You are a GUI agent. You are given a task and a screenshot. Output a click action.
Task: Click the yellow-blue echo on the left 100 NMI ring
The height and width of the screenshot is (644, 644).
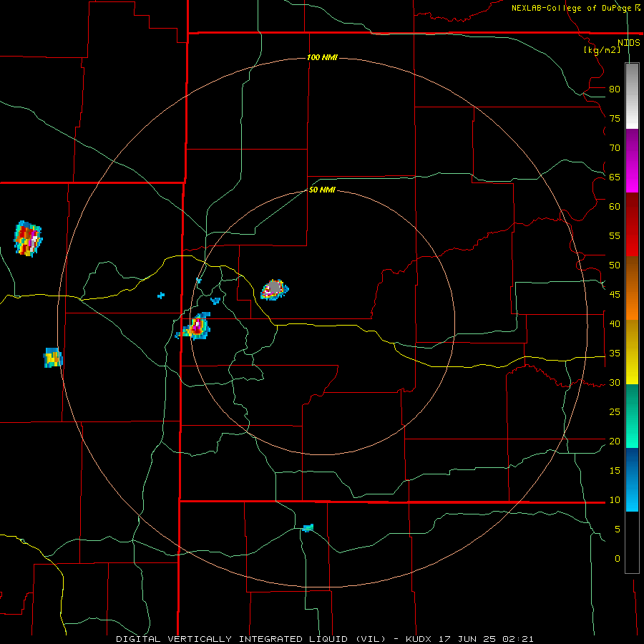[x=52, y=357]
